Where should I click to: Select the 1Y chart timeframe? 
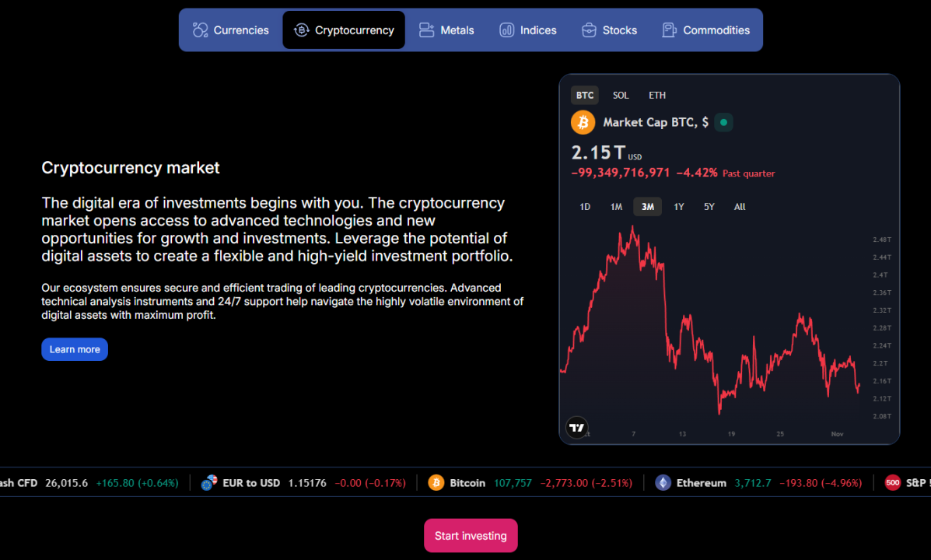(679, 207)
